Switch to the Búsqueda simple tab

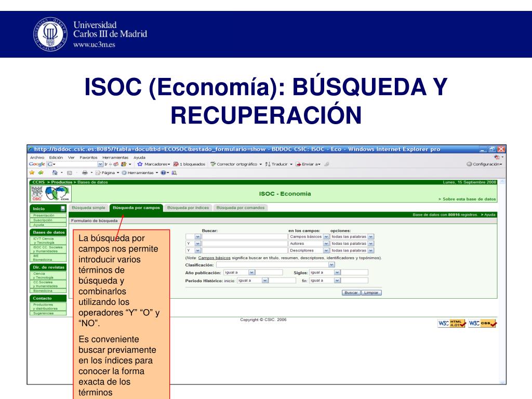tap(88, 208)
